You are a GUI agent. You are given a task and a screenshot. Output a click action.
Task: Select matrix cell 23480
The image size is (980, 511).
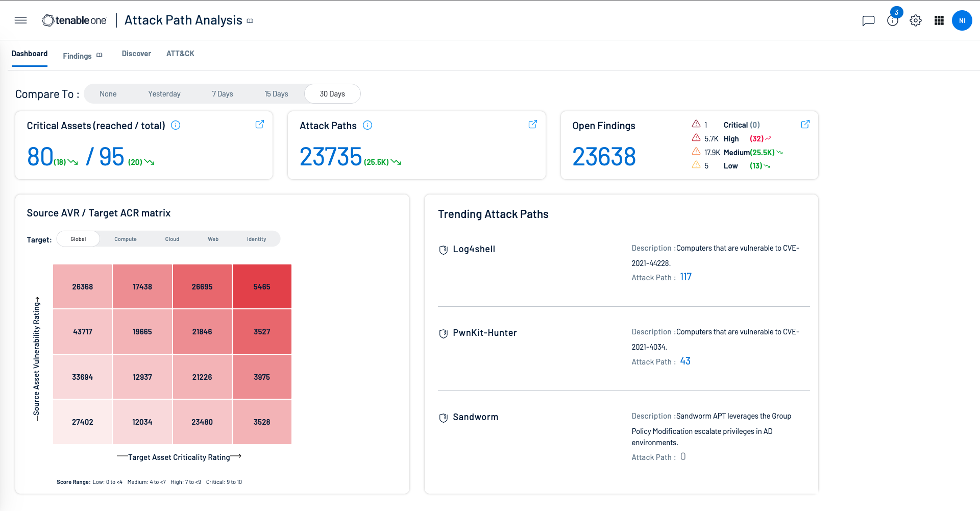tap(202, 422)
